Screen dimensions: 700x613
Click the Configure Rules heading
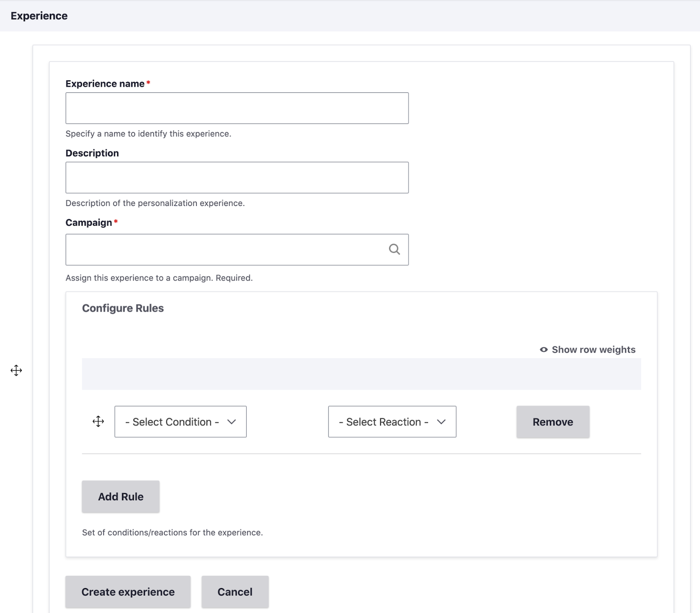123,308
